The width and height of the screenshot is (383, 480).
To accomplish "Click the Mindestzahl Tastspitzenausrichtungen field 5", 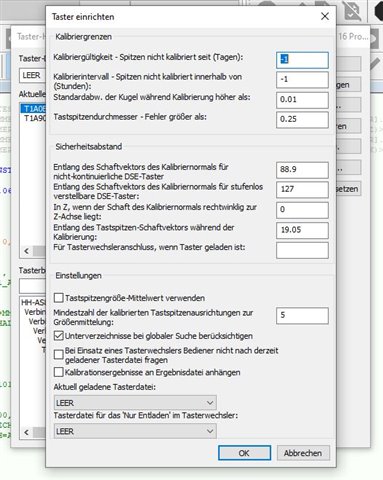I will (x=302, y=315).
